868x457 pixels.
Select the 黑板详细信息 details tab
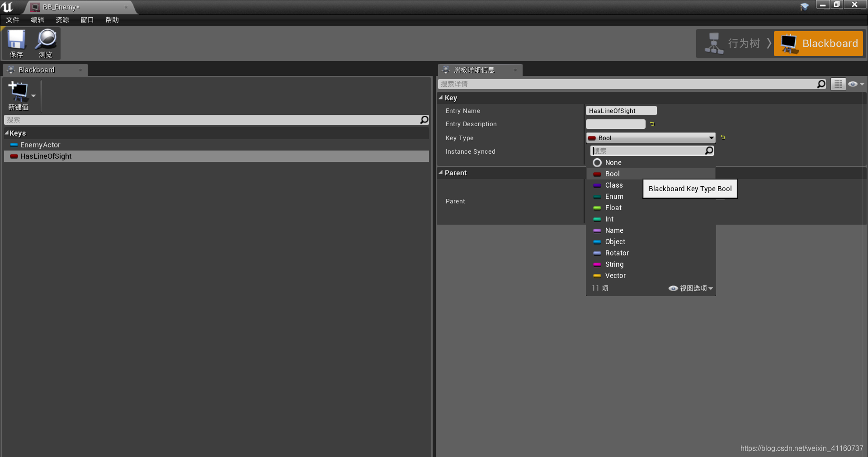479,70
